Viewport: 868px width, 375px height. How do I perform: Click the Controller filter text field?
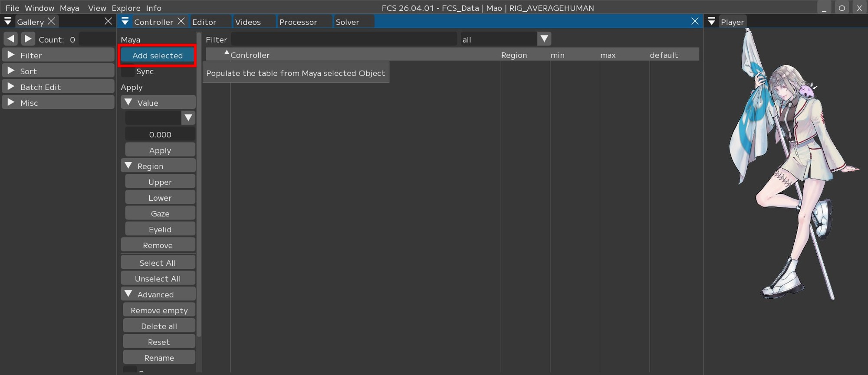344,39
